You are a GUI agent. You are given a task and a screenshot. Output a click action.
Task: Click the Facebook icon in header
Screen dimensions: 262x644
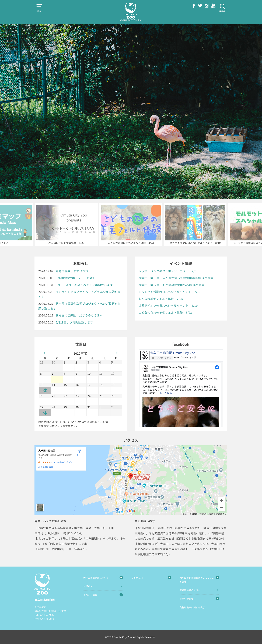click(194, 6)
